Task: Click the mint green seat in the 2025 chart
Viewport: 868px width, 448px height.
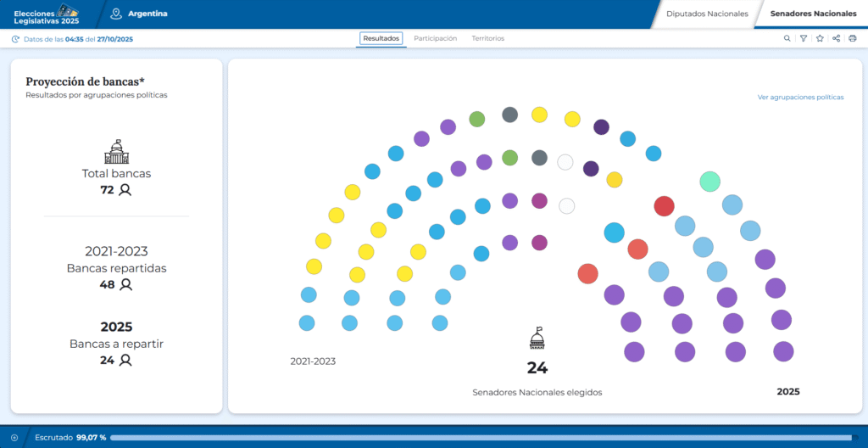Action: pyautogui.click(x=709, y=181)
